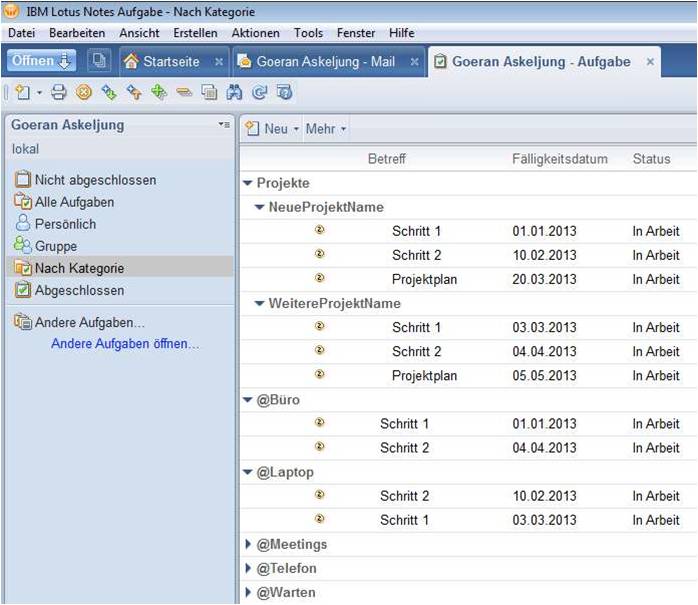698x605 pixels.
Task: Select Schritt 1 due 03.03.2013 under @Laptop
Action: [x=468, y=520]
